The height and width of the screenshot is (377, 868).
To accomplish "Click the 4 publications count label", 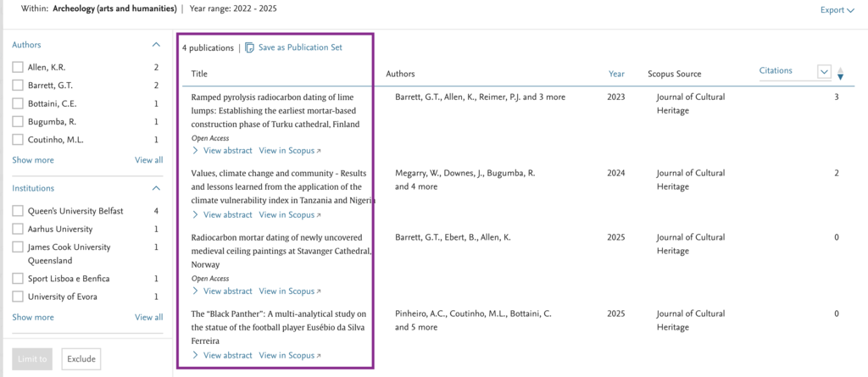I will tap(209, 48).
